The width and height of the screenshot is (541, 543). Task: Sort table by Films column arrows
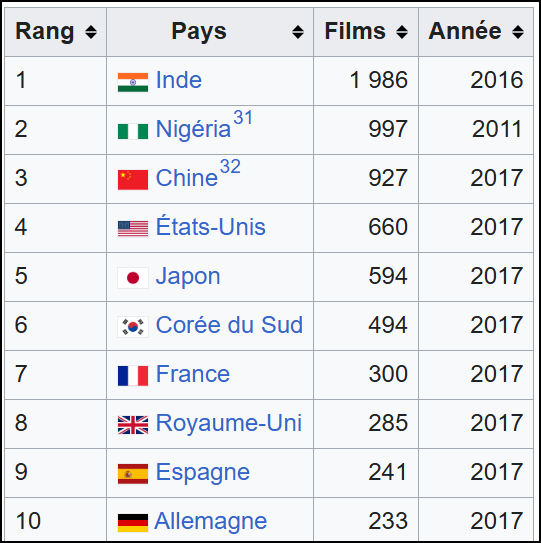click(x=402, y=32)
